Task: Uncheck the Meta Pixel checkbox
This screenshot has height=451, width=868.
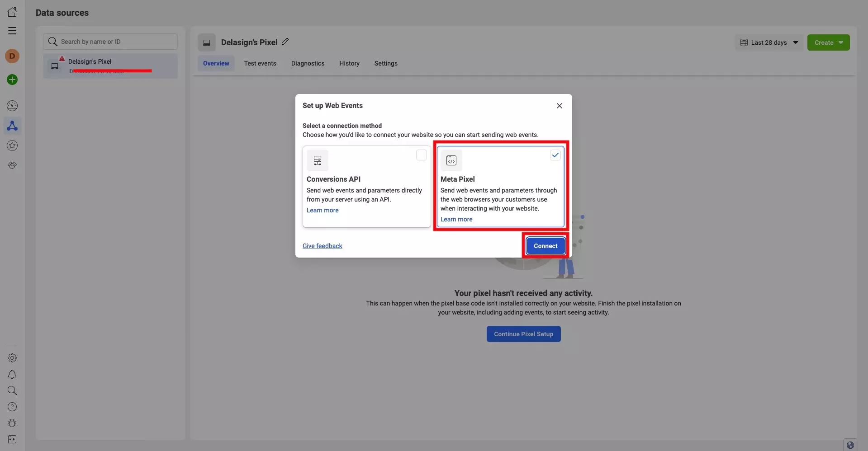Action: pyautogui.click(x=555, y=155)
